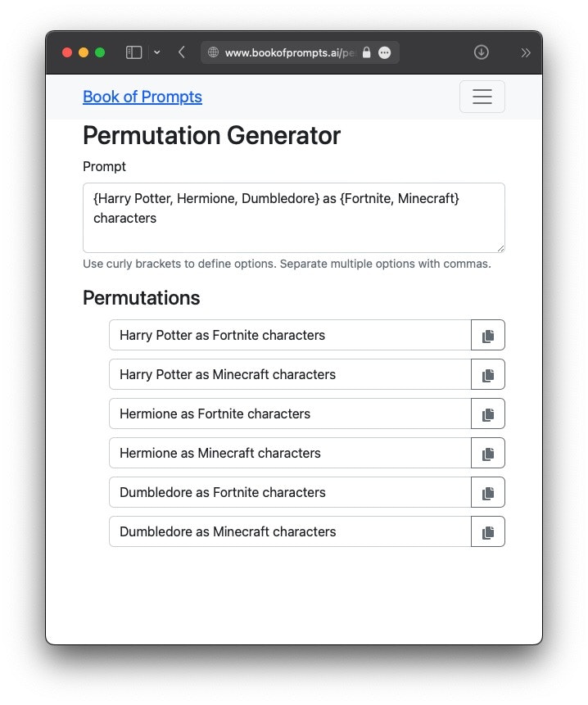Copy the 'Hermione as Fortnite characters' result
The image size is (588, 705).
(488, 414)
